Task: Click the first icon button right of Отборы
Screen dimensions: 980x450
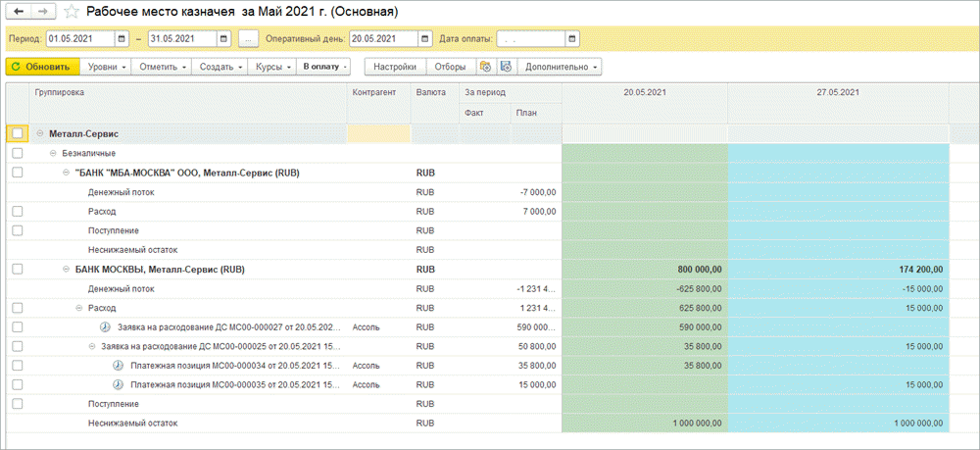Action: pyautogui.click(x=484, y=67)
